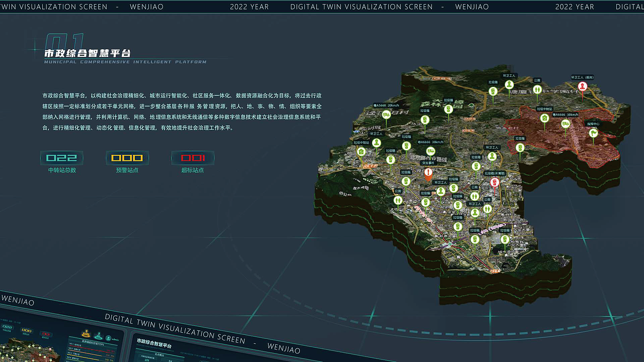Viewport: 644px width, 362px height.
Task: Click the worker marker above the red uncleaned bin
Action: click(492, 156)
